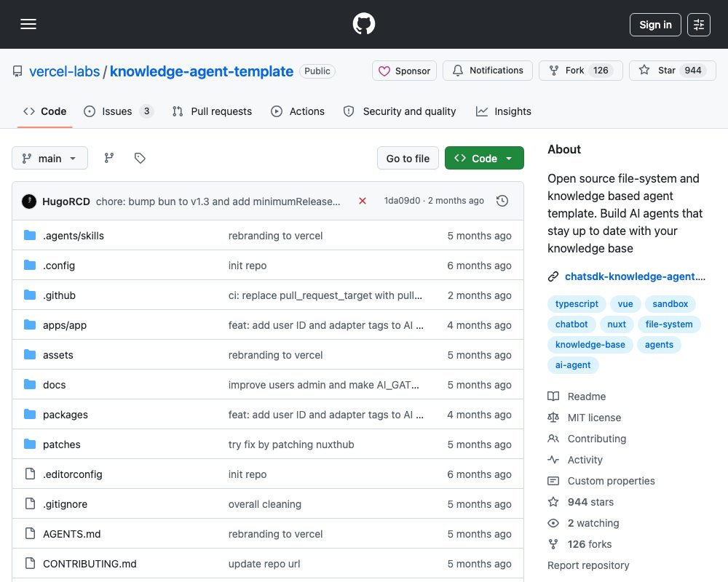Open the .editorconfig file
728x582 pixels.
pyautogui.click(x=72, y=474)
